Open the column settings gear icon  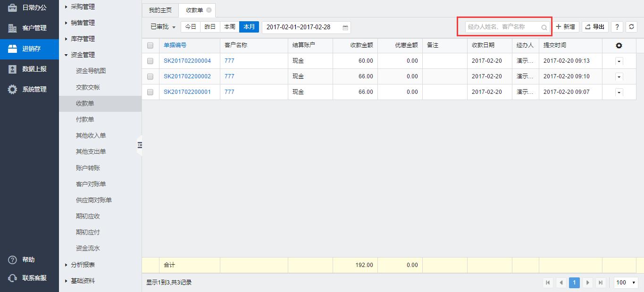coord(619,45)
